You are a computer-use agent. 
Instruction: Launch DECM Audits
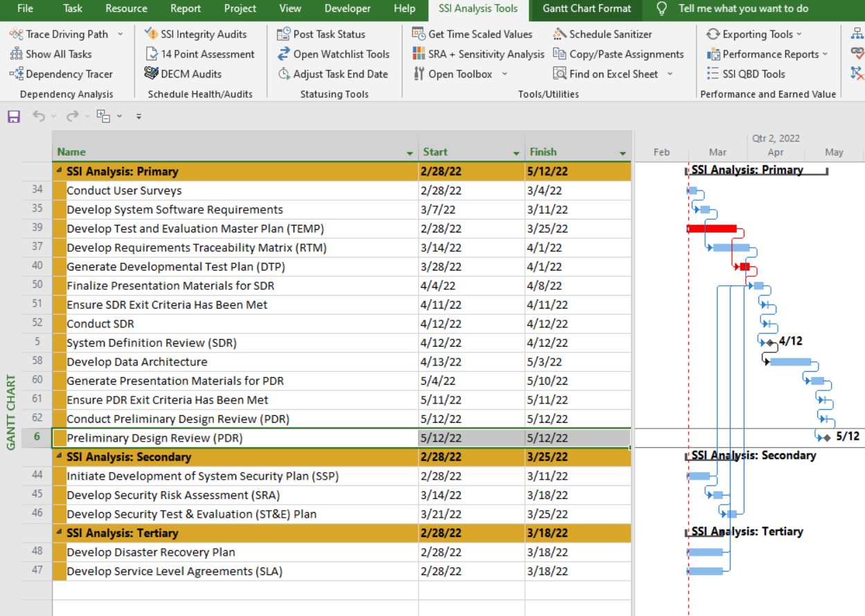[183, 74]
